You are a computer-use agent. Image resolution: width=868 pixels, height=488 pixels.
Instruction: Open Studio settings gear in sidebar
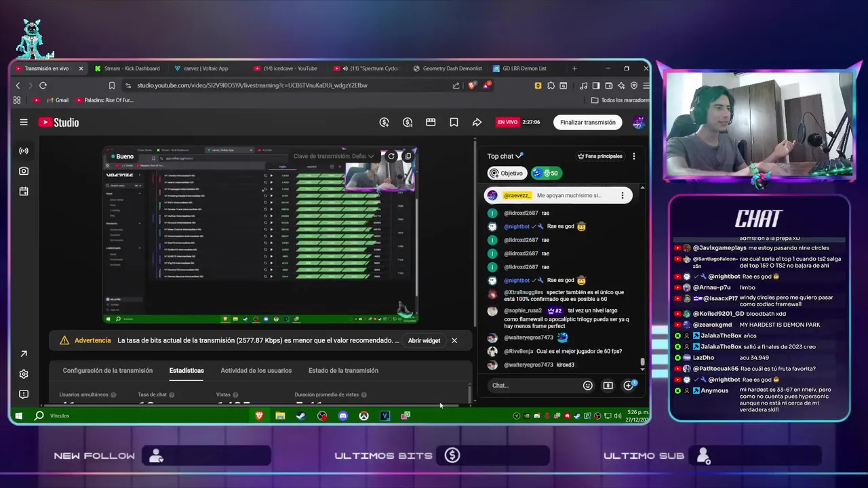(x=24, y=374)
